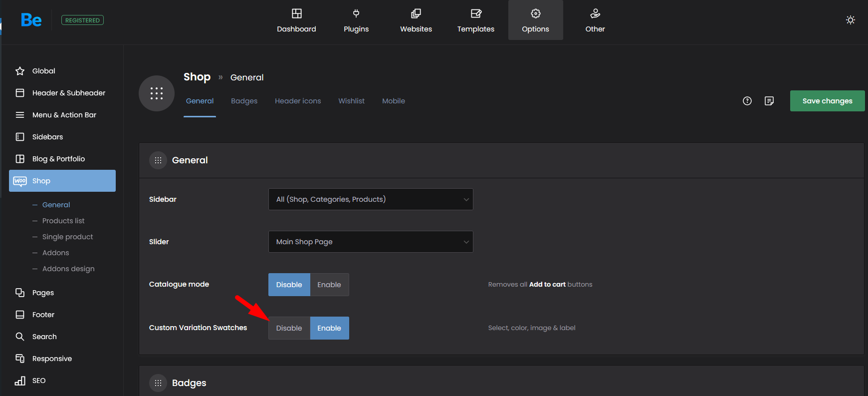Image resolution: width=868 pixels, height=396 pixels.
Task: Open the Header & Subheader section
Action: point(69,93)
